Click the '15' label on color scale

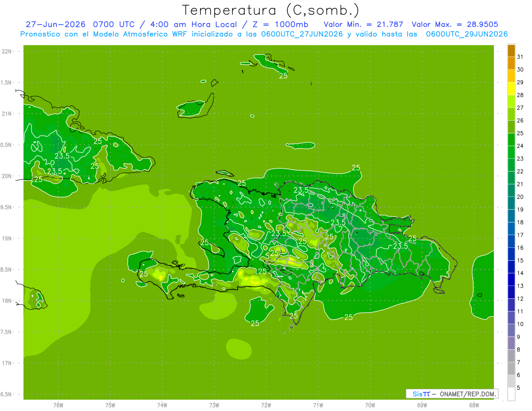pos(520,260)
